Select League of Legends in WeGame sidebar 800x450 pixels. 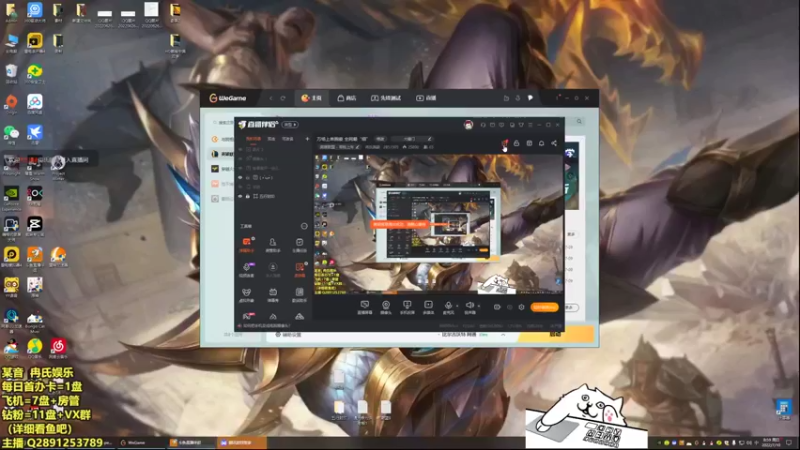(x=222, y=154)
